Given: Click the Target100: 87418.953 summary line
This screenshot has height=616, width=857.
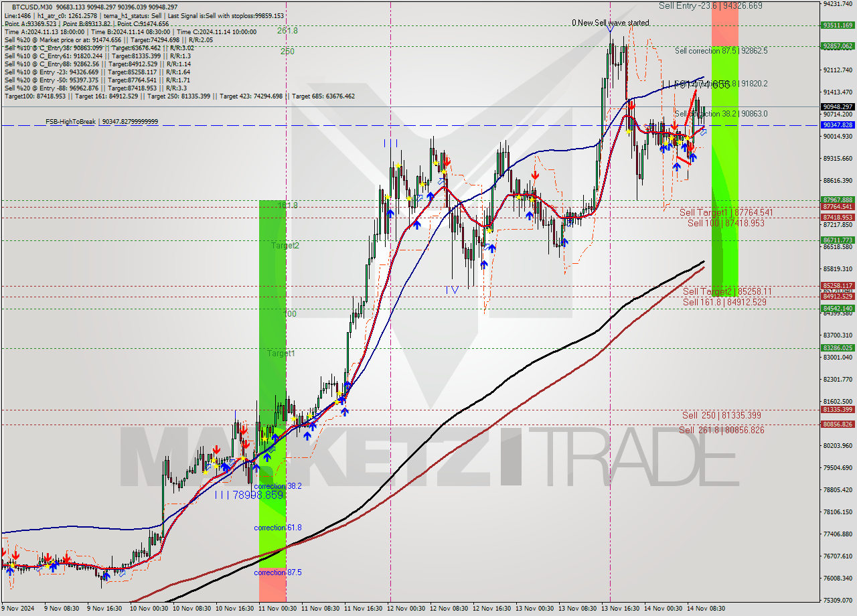Looking at the screenshot, I should coord(179,96).
